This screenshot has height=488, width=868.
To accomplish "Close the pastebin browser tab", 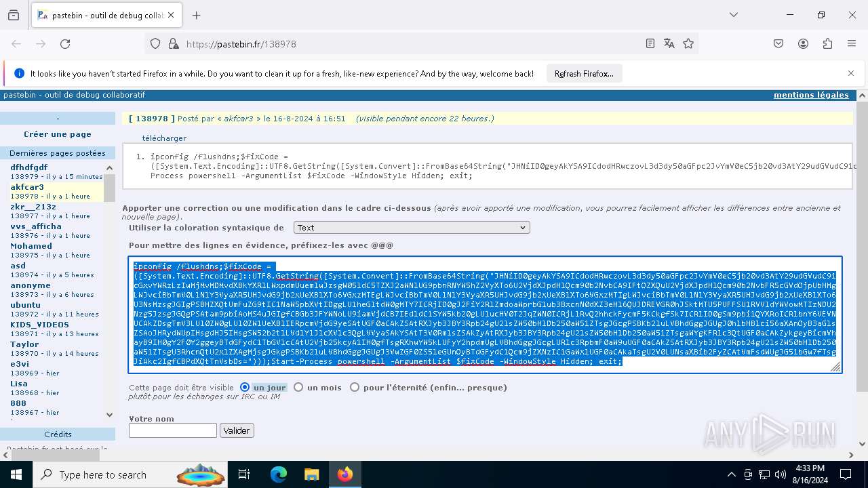I will click(172, 15).
